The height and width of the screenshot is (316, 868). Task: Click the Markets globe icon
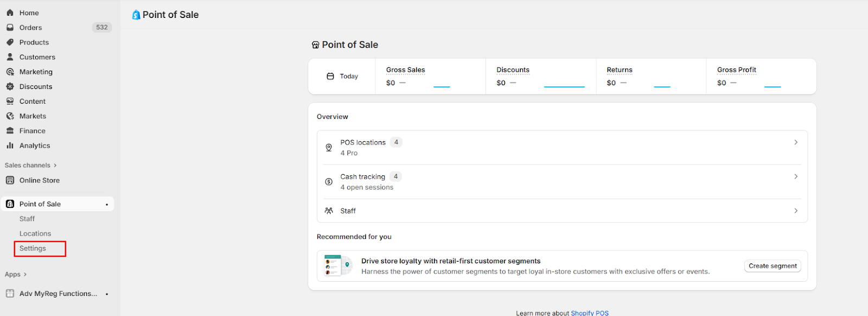(x=10, y=116)
